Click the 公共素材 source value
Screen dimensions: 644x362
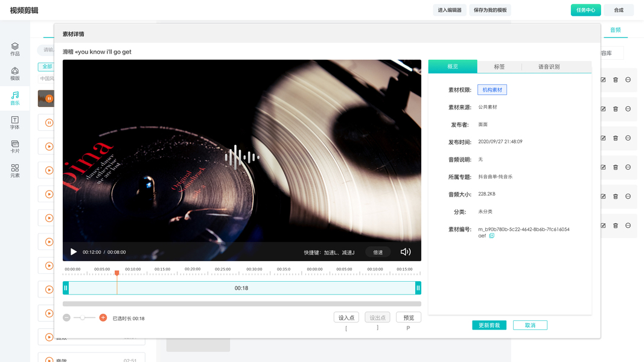point(488,107)
